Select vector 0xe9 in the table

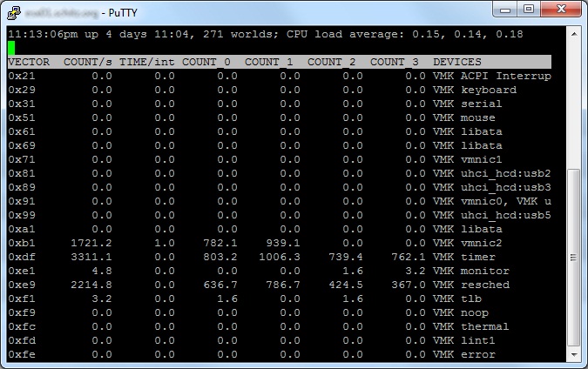22,285
